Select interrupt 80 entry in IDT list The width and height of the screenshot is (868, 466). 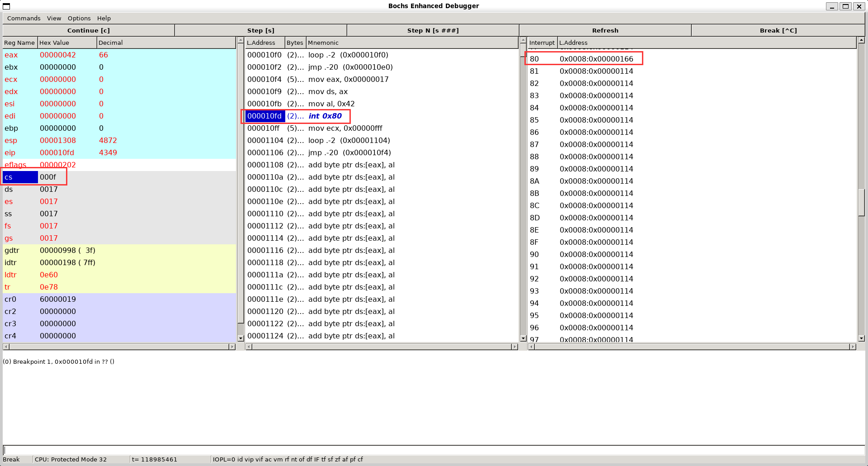coord(692,59)
